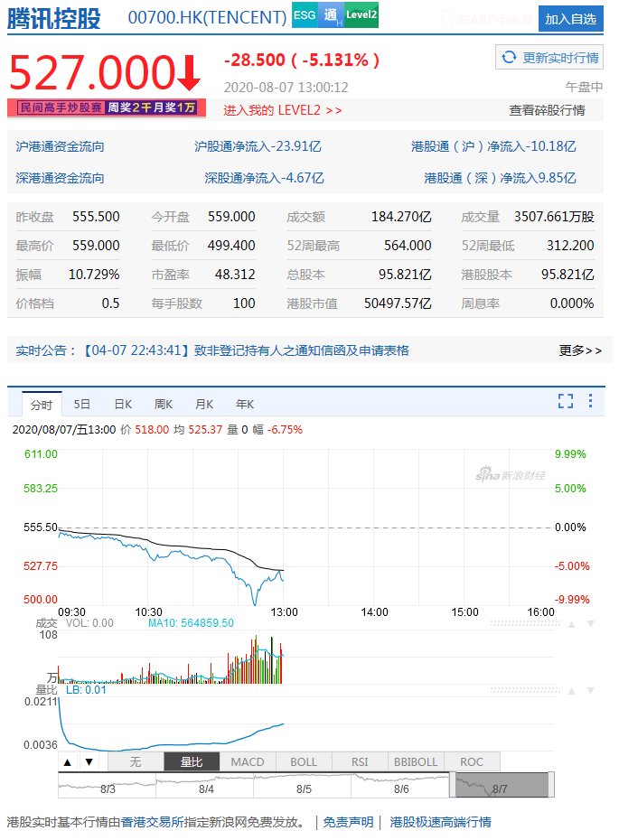Switch to 日K chart tab
Viewport: 619px width, 840px height.
pyautogui.click(x=123, y=404)
